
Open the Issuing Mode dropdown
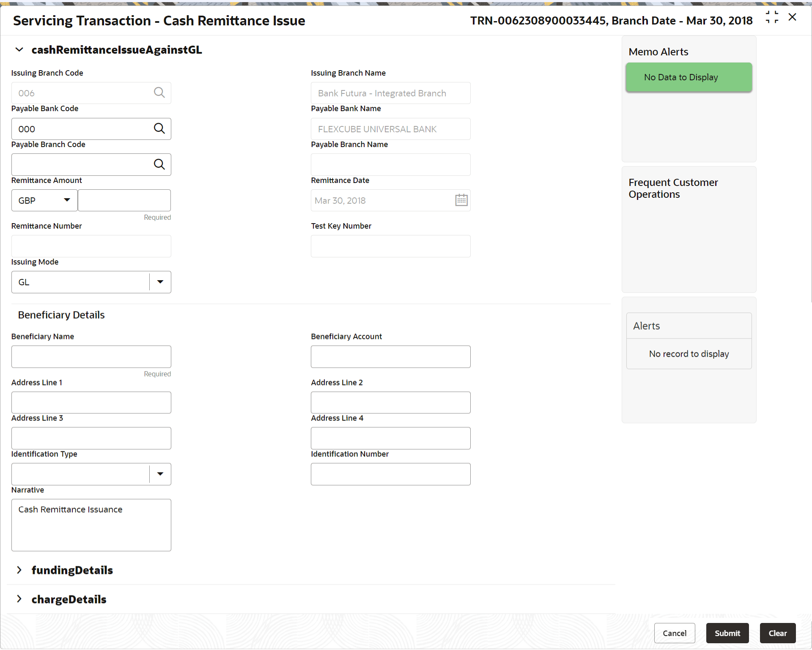160,282
